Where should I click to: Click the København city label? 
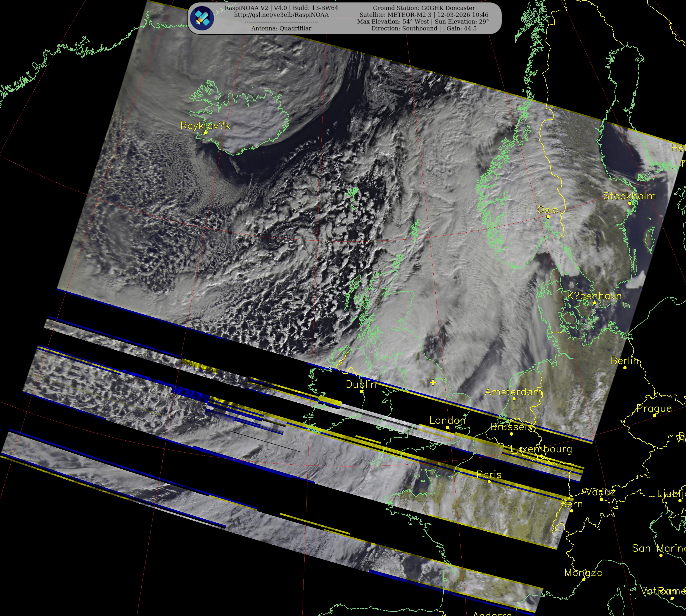click(594, 296)
